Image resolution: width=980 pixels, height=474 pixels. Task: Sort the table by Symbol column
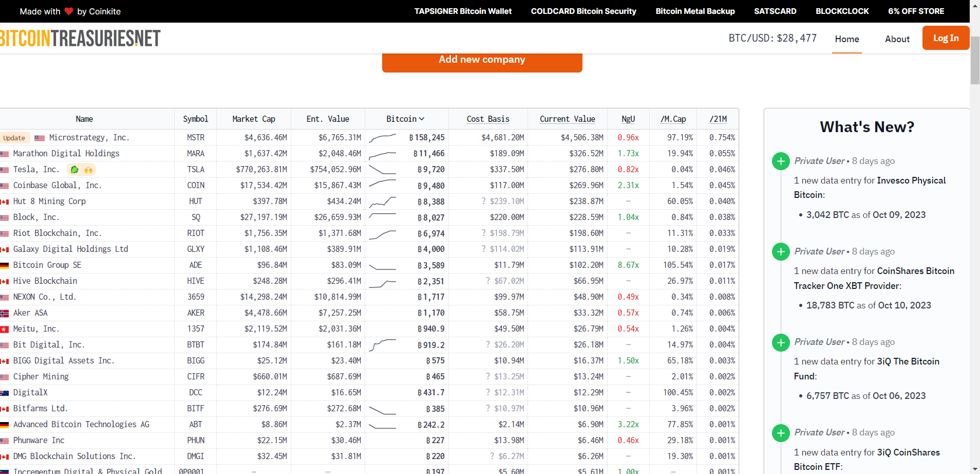tap(196, 119)
